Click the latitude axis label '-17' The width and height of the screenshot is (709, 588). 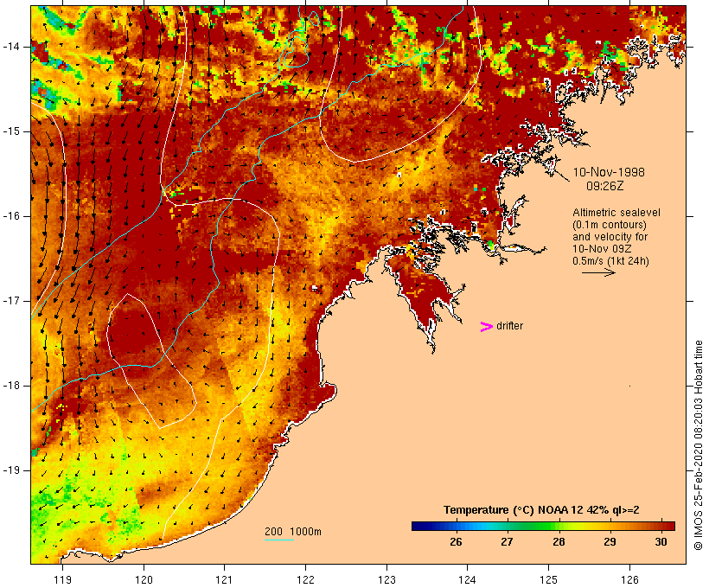(10, 301)
